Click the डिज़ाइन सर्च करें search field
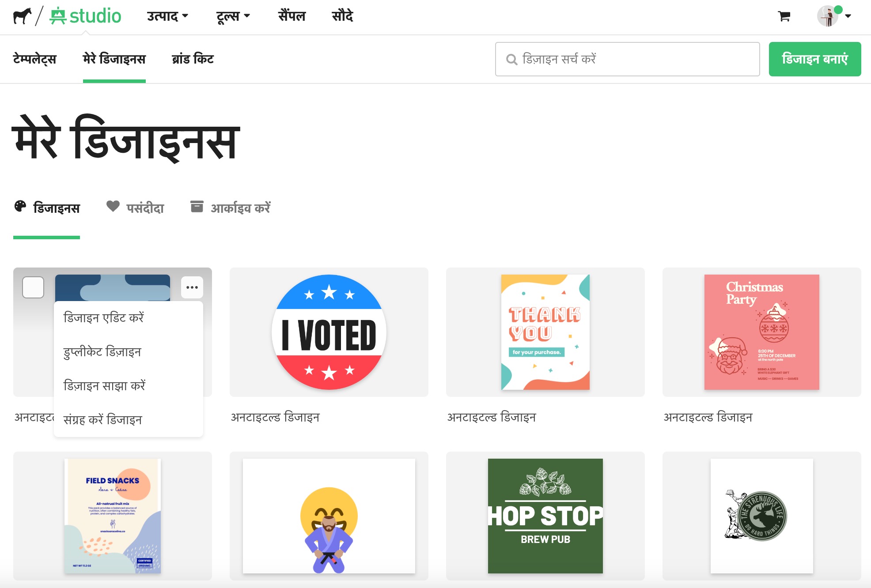 pyautogui.click(x=627, y=59)
